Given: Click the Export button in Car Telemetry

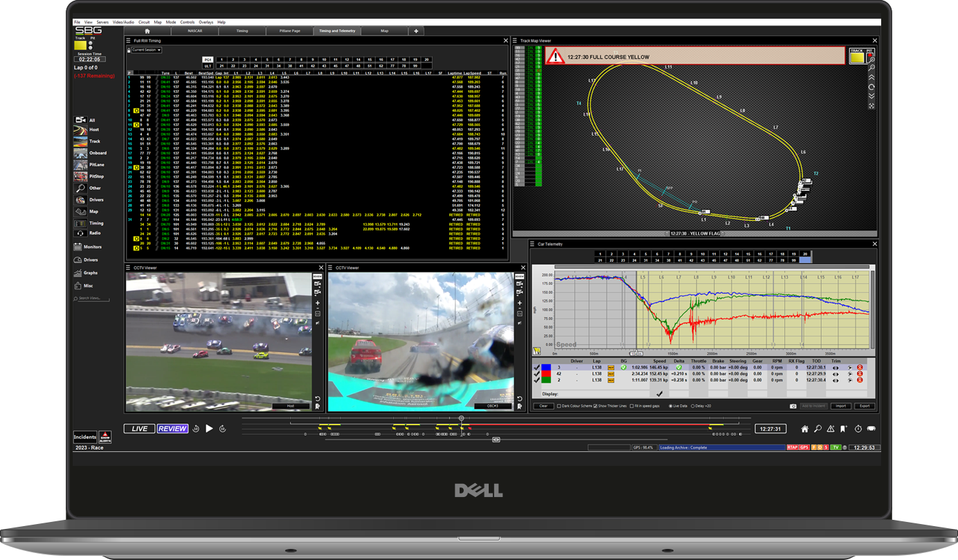Looking at the screenshot, I should pyautogui.click(x=865, y=406).
